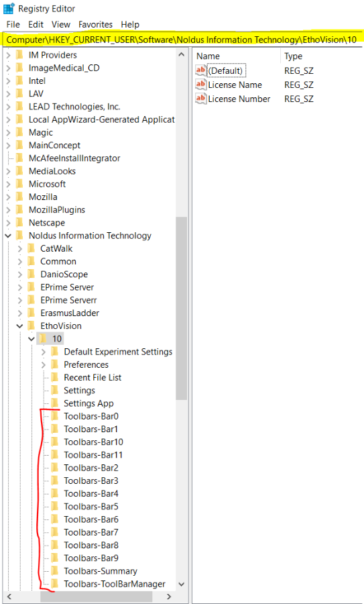The image size is (364, 604).
Task: Click the Magic folder icon
Action: 19,132
